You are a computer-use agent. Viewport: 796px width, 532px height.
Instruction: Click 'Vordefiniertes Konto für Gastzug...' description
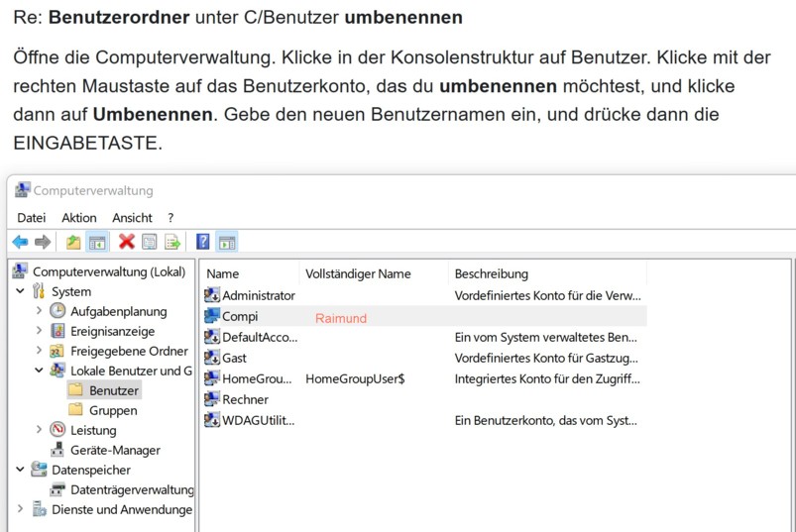coord(546,358)
